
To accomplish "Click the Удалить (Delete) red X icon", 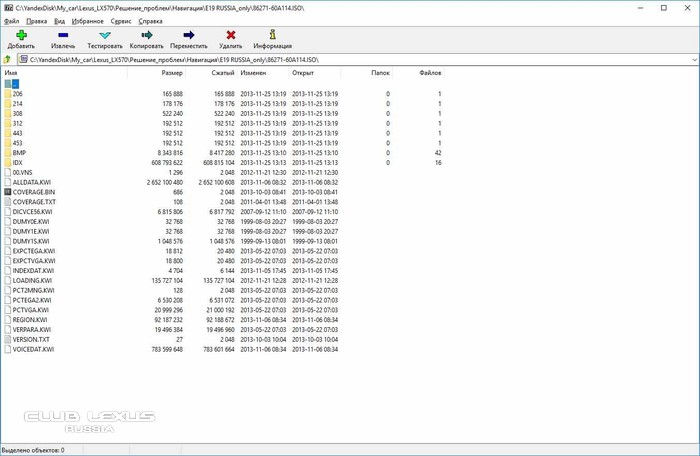I will coord(231,36).
